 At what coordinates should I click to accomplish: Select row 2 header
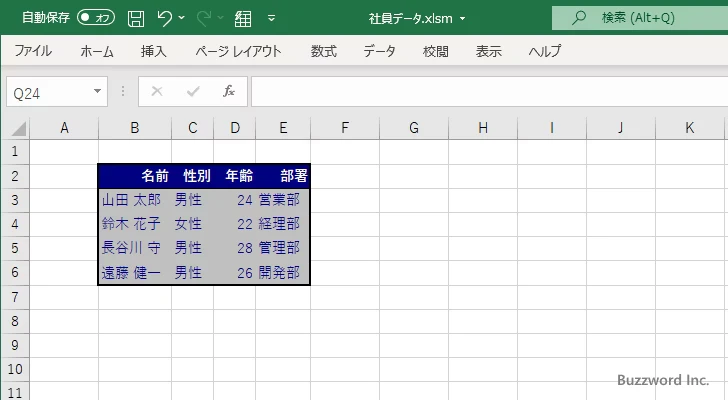click(x=15, y=176)
